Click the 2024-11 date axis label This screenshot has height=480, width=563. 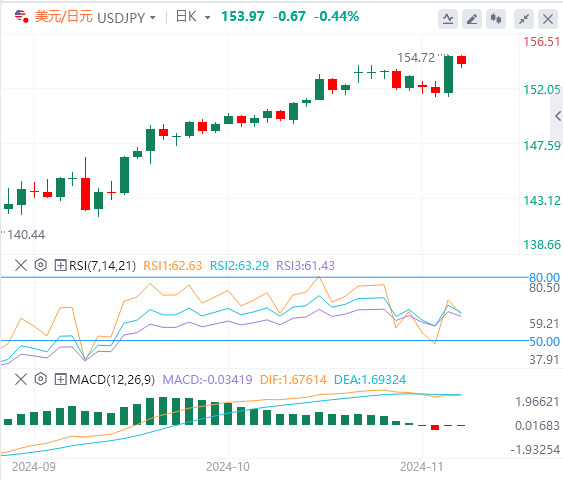[422, 467]
